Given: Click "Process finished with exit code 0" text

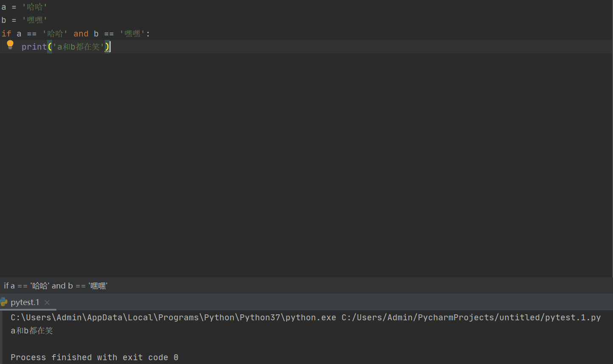Looking at the screenshot, I should 94,357.
